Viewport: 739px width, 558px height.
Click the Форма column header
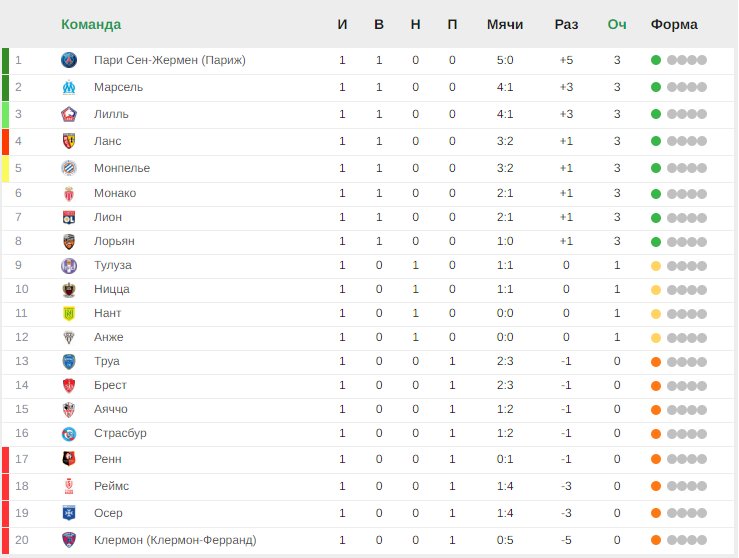[x=674, y=24]
